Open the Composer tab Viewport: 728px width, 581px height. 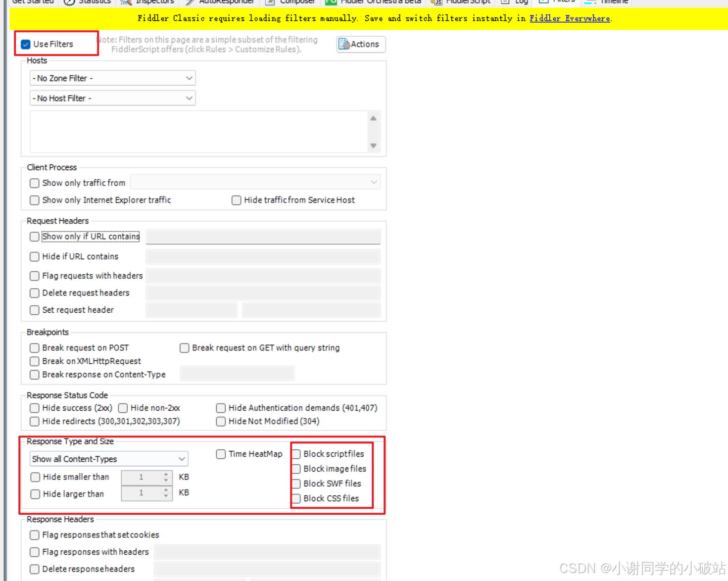pyautogui.click(x=291, y=2)
